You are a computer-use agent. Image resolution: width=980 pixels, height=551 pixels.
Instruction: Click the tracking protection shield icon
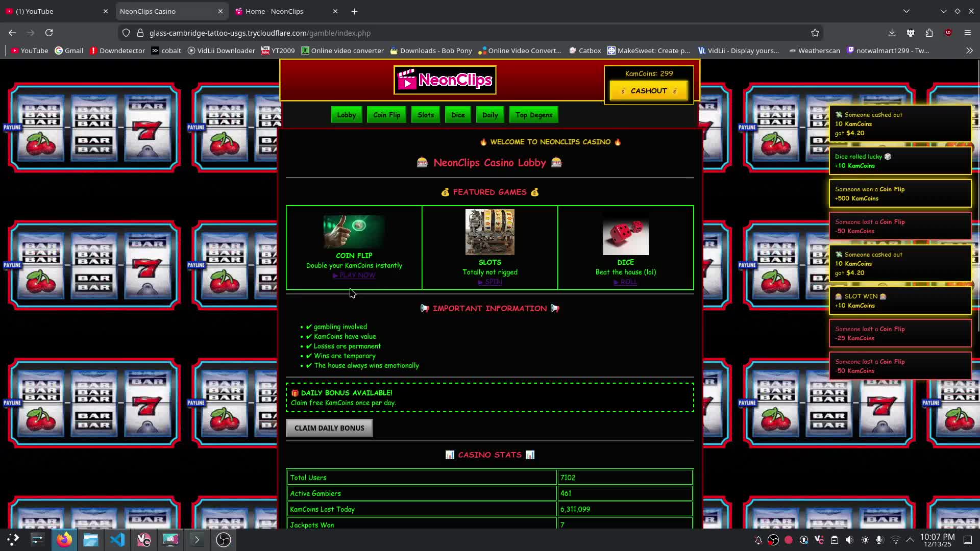126,33
